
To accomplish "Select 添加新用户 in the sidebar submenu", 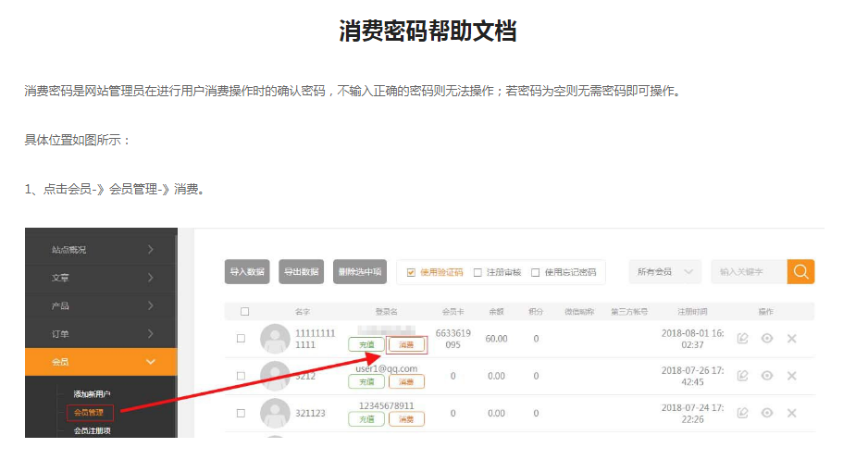I will click(93, 394).
